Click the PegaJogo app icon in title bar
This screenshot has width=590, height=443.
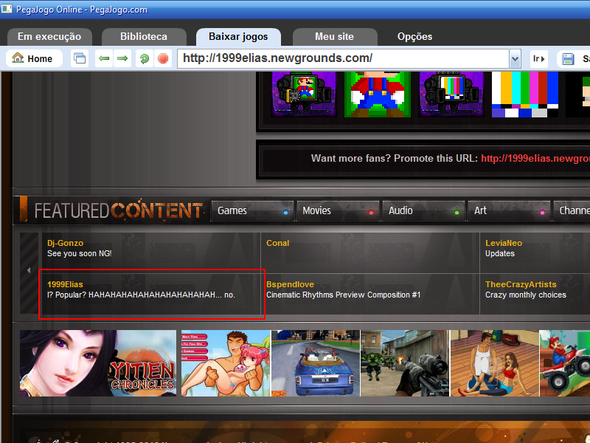coord(6,9)
